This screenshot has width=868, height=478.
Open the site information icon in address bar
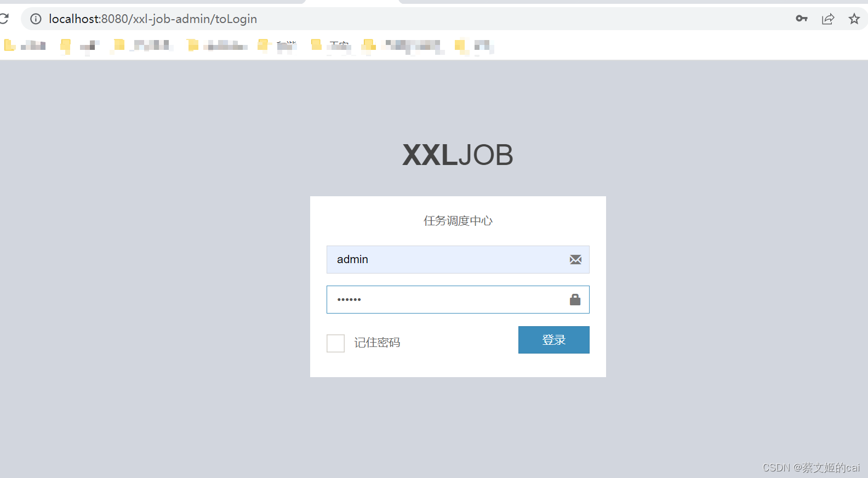tap(36, 19)
